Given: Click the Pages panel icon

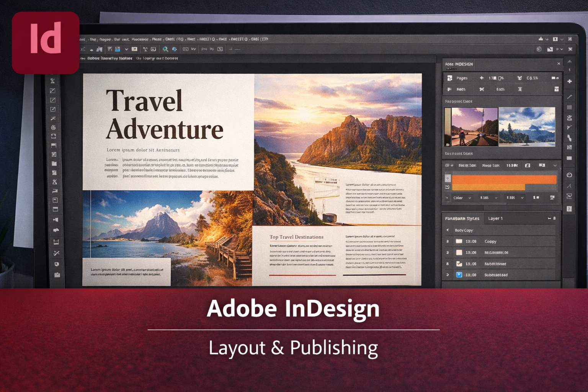Looking at the screenshot, I should click(450, 78).
